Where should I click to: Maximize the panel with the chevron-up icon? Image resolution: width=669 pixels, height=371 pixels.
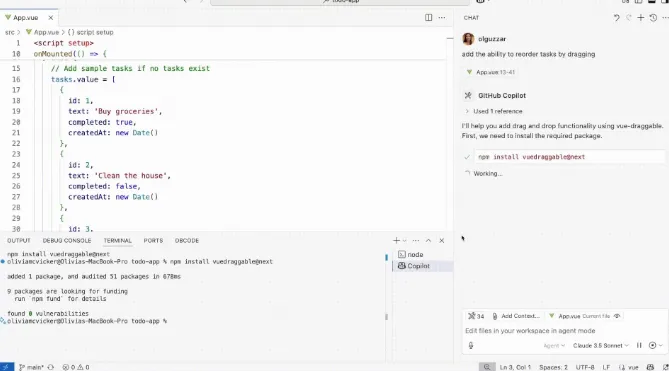428,241
